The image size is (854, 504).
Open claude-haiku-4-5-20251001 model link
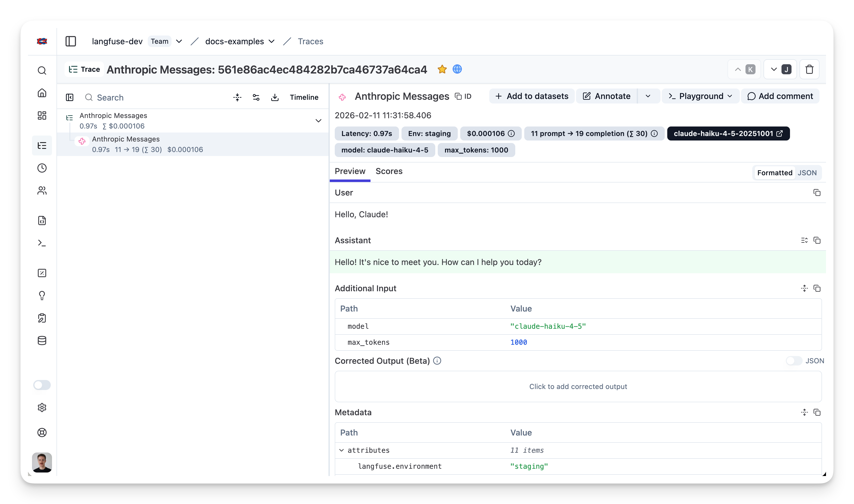(728, 133)
